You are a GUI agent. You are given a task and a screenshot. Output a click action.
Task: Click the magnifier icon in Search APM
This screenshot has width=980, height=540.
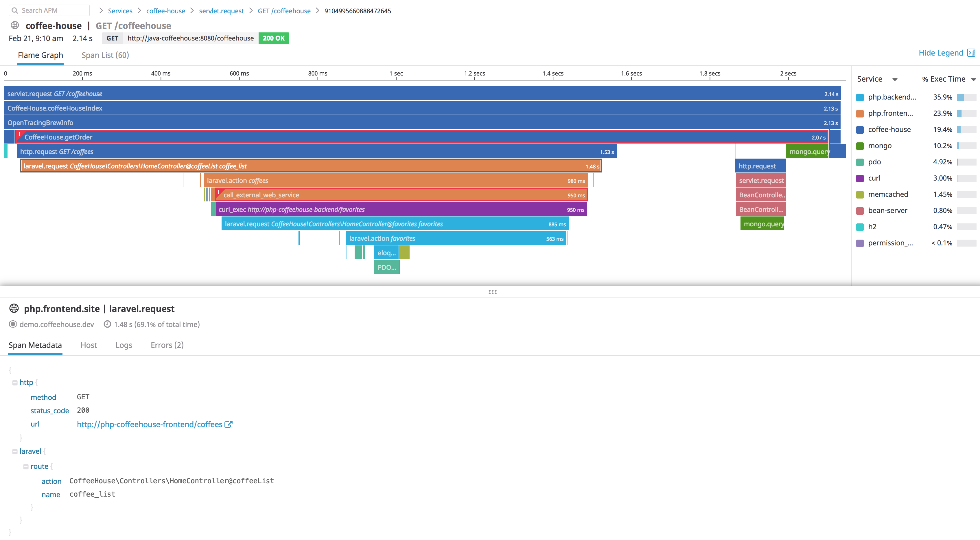coord(15,10)
